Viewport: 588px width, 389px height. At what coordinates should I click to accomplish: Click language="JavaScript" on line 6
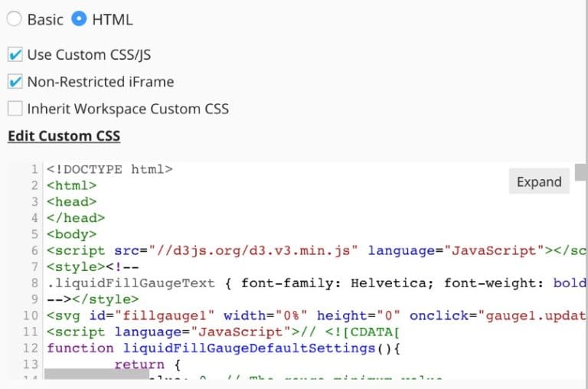point(456,250)
